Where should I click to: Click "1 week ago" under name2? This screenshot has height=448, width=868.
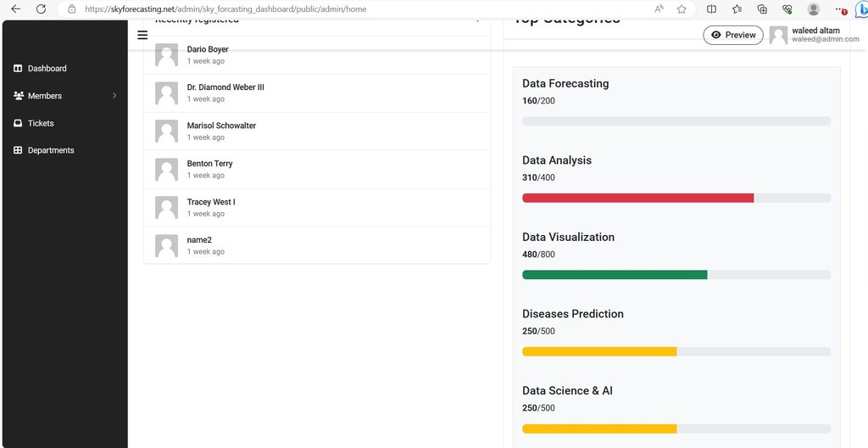206,252
